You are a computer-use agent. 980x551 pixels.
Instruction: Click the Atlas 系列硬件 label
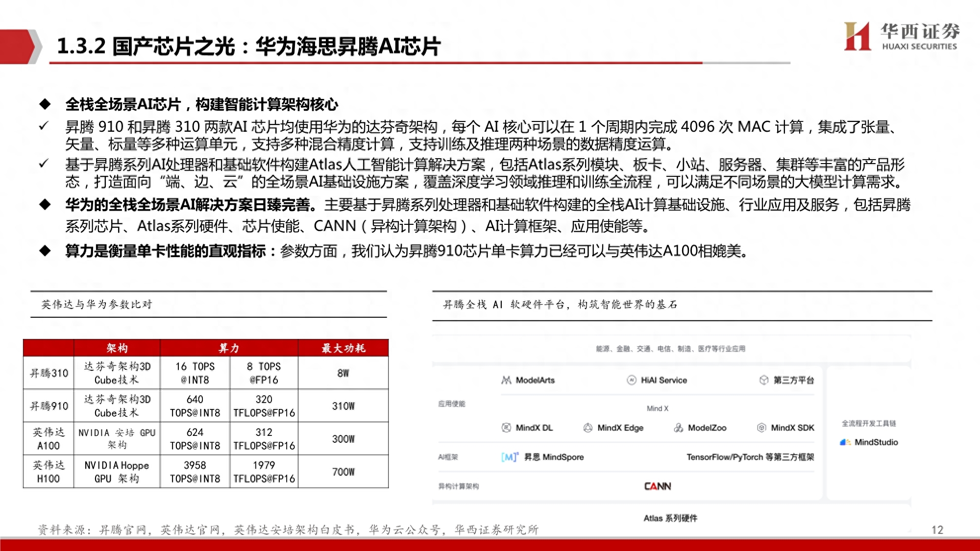670,518
